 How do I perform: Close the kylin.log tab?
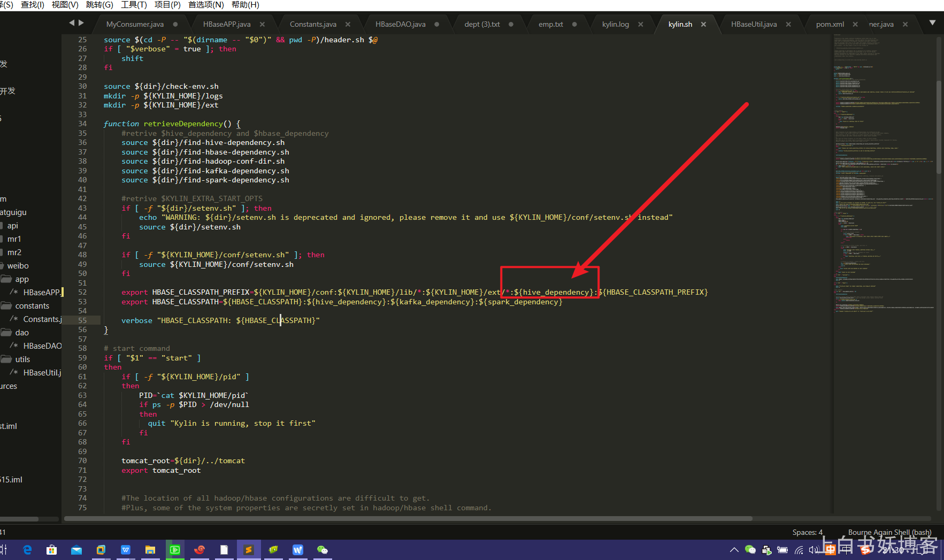tap(640, 25)
